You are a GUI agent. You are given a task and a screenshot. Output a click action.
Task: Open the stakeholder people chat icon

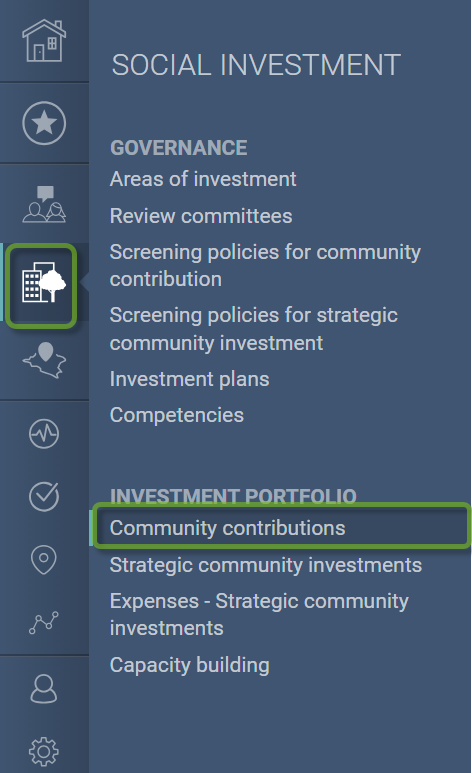pyautogui.click(x=44, y=204)
